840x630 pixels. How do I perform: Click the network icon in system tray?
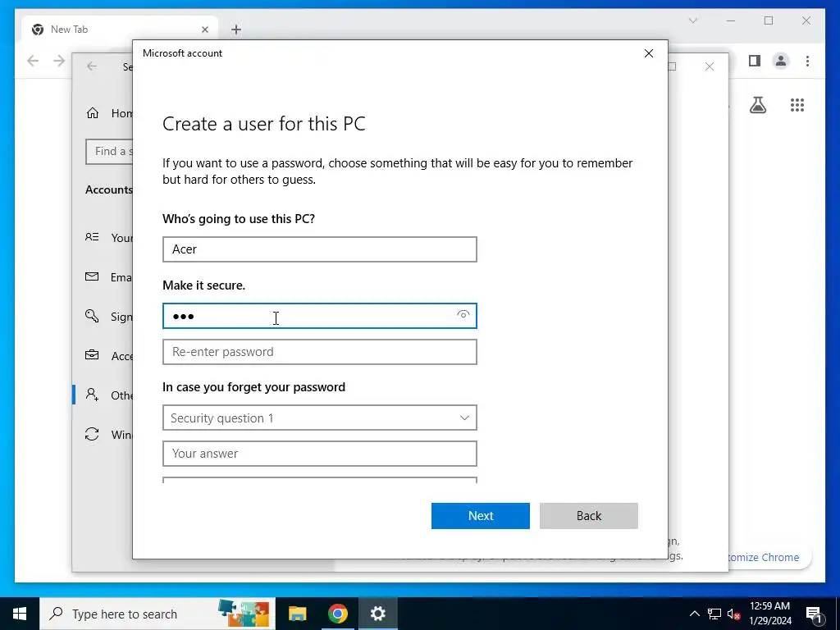tap(714, 614)
